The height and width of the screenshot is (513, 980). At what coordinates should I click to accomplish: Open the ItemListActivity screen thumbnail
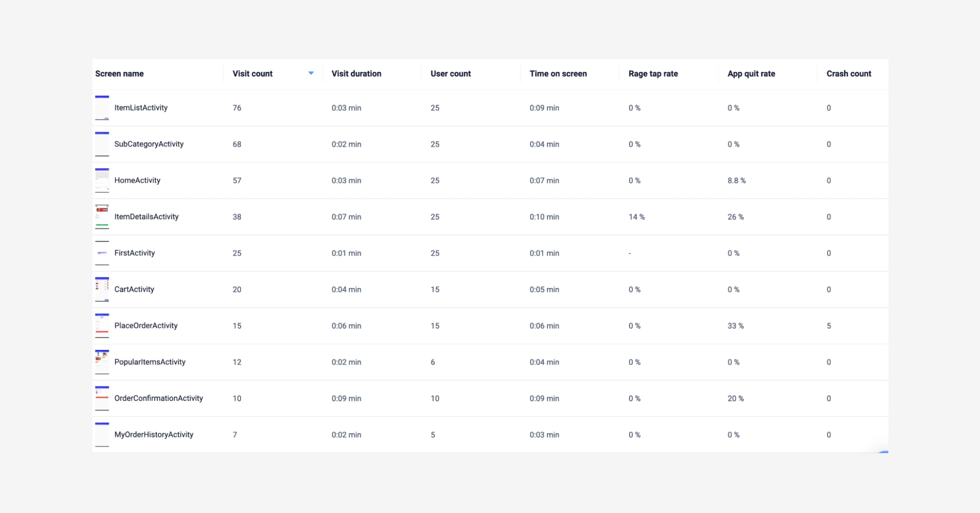tap(102, 108)
